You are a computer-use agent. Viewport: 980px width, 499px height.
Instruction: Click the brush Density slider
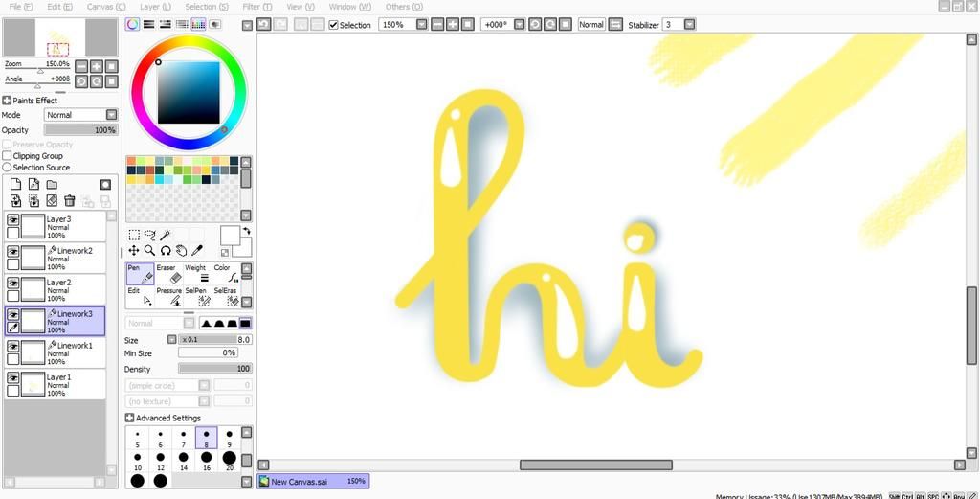215,369
